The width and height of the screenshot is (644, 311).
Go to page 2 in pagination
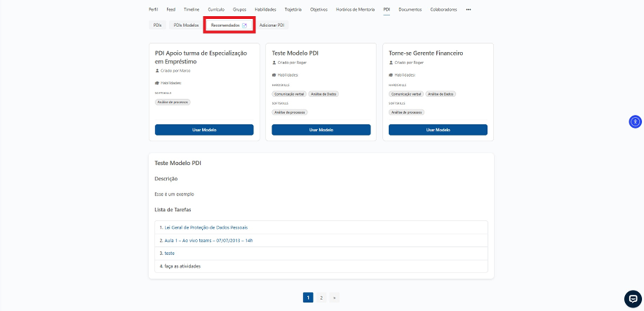click(321, 298)
